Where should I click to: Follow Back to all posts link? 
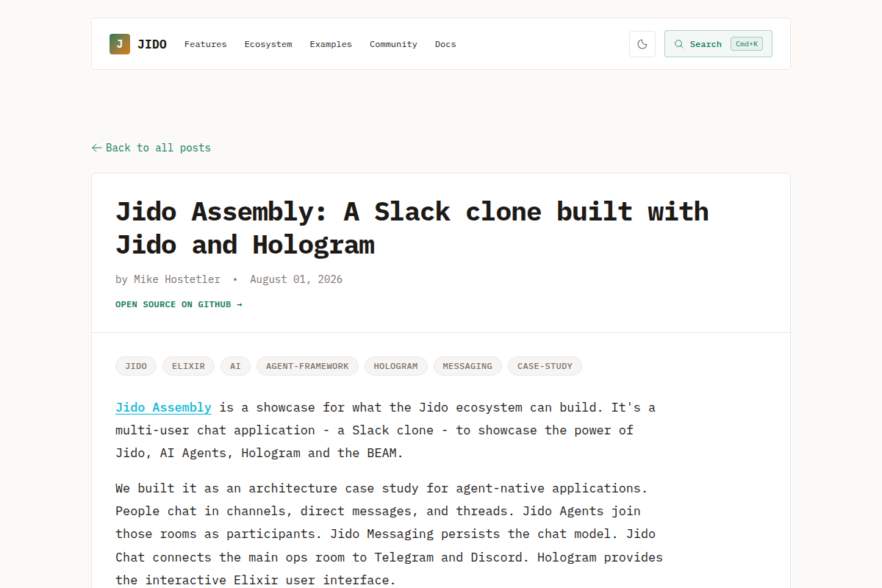151,148
